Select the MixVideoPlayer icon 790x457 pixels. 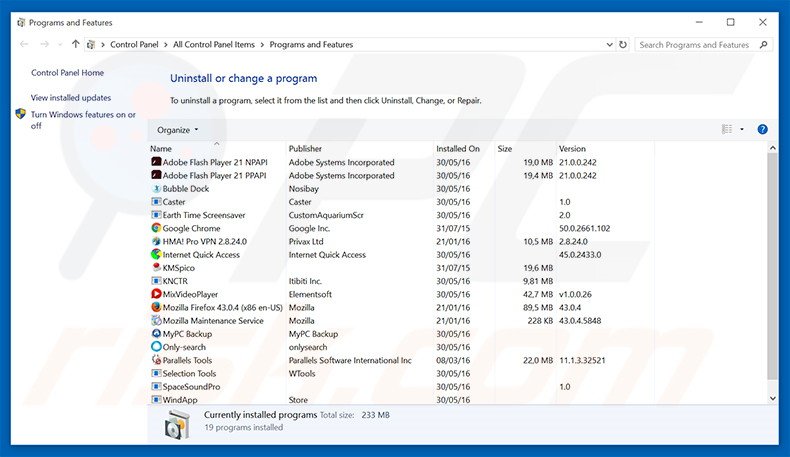(x=156, y=294)
